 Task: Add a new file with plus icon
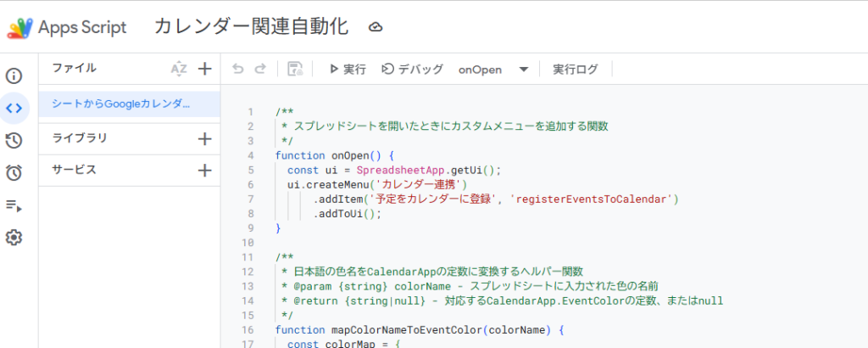204,69
